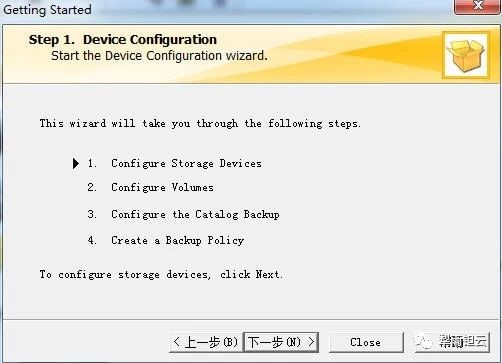
Task: Close the Getting Started window with the red X
Action: (478, 6)
